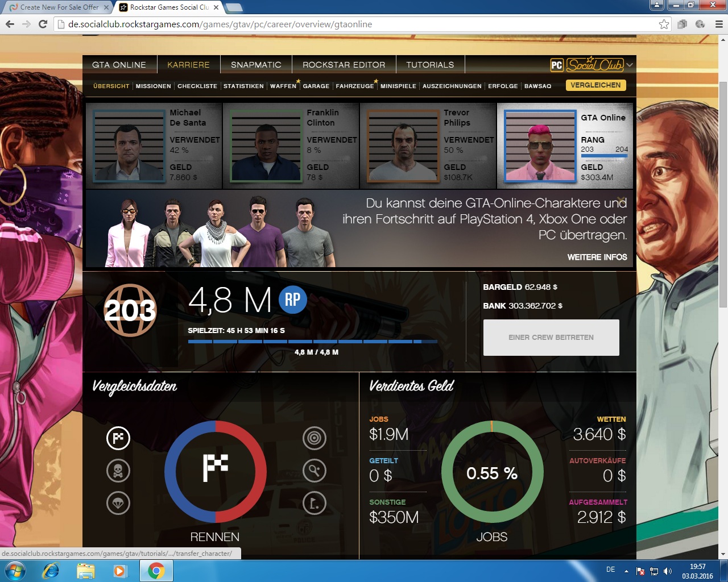Expand the Social Club platform dropdown arrow
This screenshot has width=728, height=582.
[x=630, y=65]
